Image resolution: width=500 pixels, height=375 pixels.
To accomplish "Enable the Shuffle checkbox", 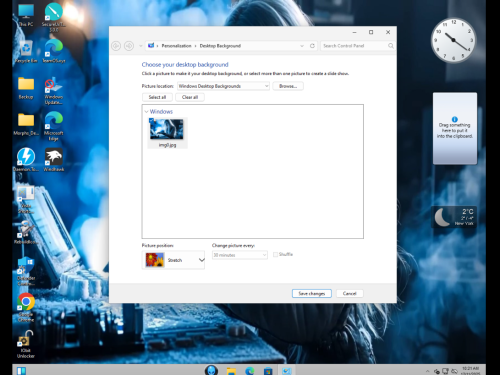I will [275, 254].
